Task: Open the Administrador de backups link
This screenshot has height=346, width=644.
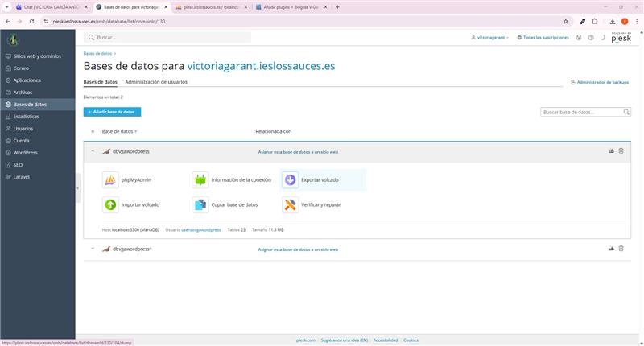Action: click(x=600, y=82)
